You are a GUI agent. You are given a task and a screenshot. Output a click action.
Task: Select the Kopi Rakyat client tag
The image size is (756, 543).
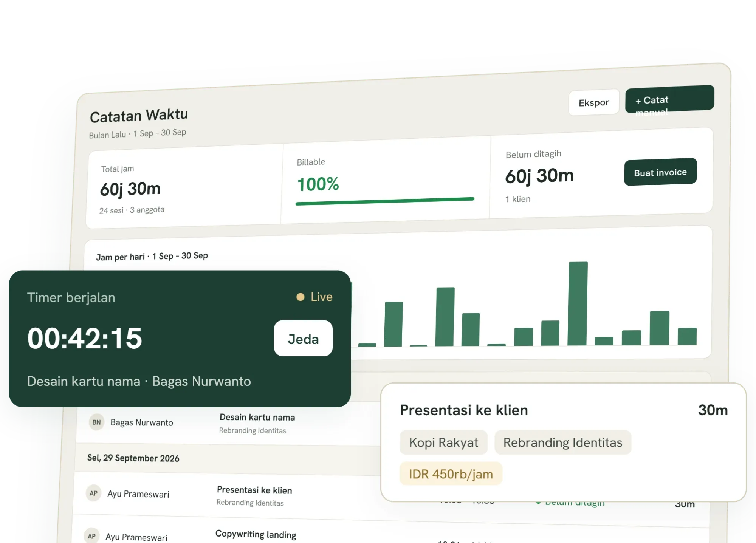pyautogui.click(x=443, y=442)
